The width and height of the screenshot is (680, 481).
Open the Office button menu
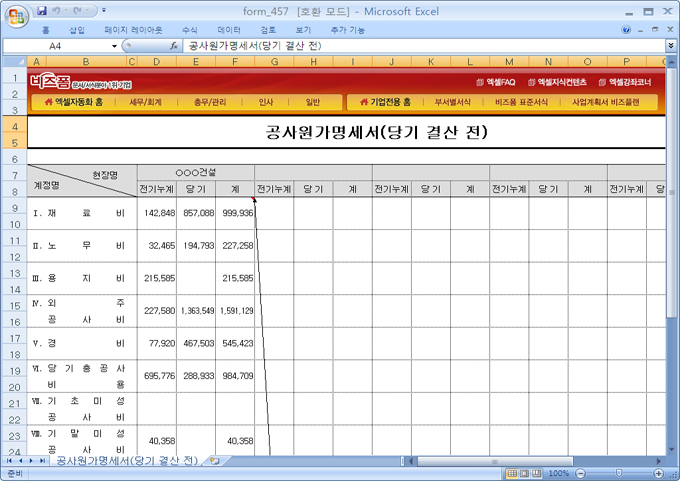point(17,17)
